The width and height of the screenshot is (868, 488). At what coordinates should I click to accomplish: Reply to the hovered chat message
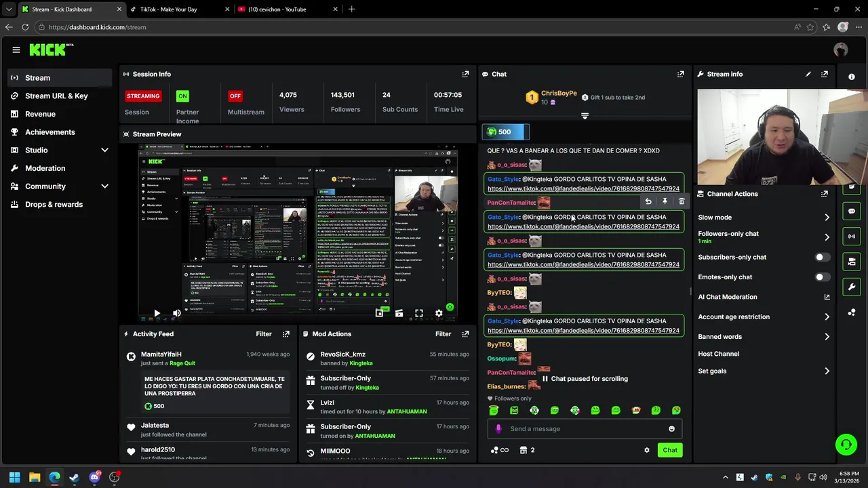[648, 201]
